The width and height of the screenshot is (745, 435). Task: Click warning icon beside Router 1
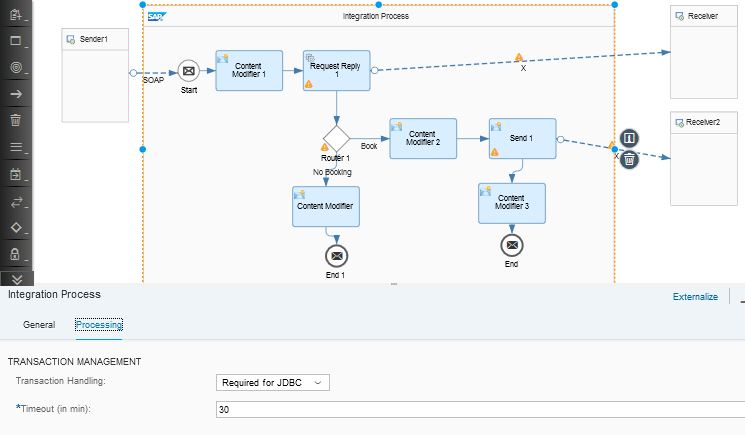(x=325, y=147)
